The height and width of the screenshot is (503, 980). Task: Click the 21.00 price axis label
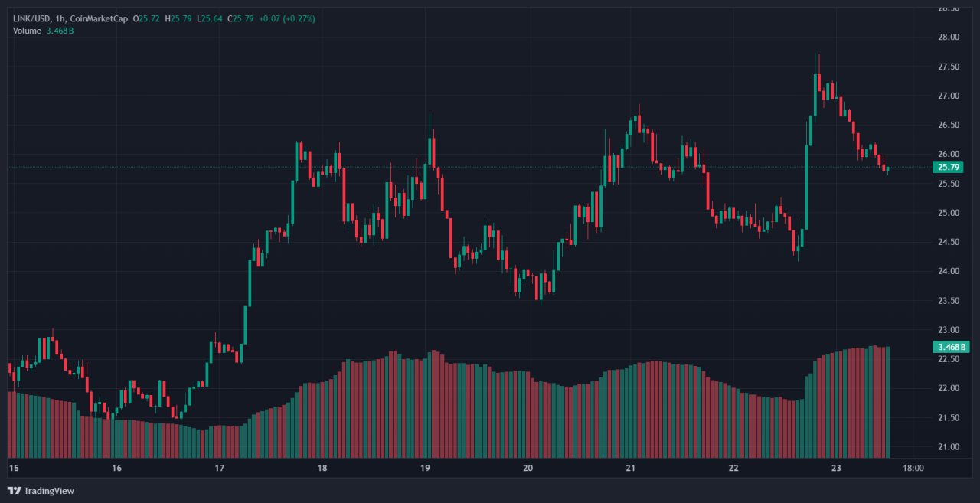pos(949,447)
